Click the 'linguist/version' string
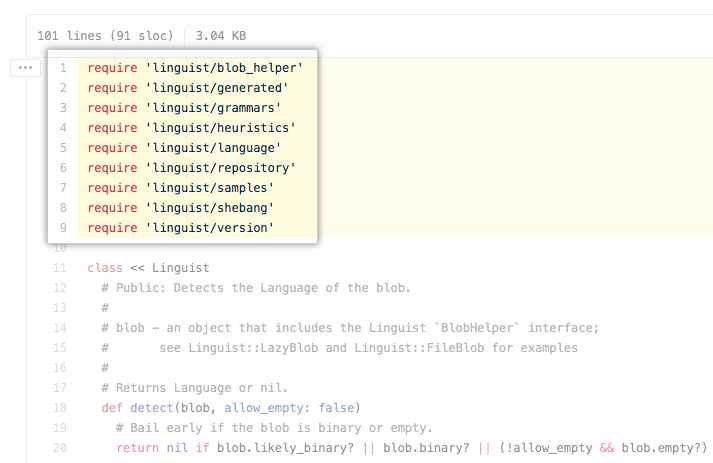 click(x=208, y=228)
